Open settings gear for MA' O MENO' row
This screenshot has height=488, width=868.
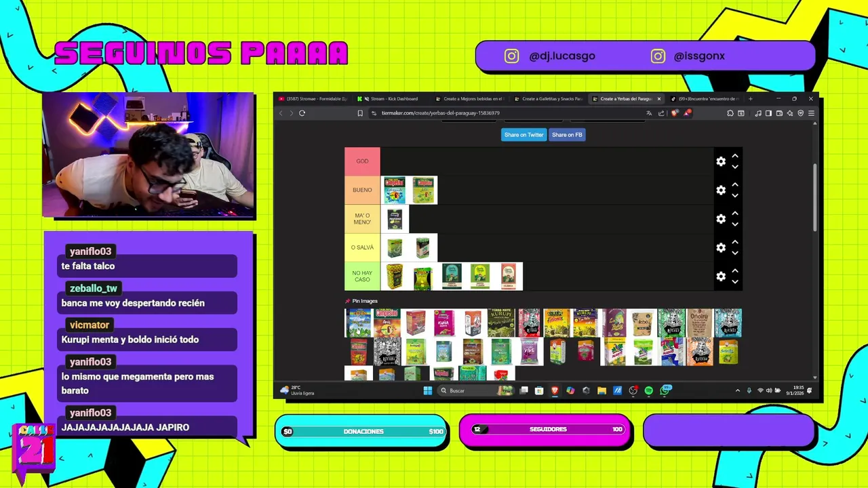(x=721, y=219)
